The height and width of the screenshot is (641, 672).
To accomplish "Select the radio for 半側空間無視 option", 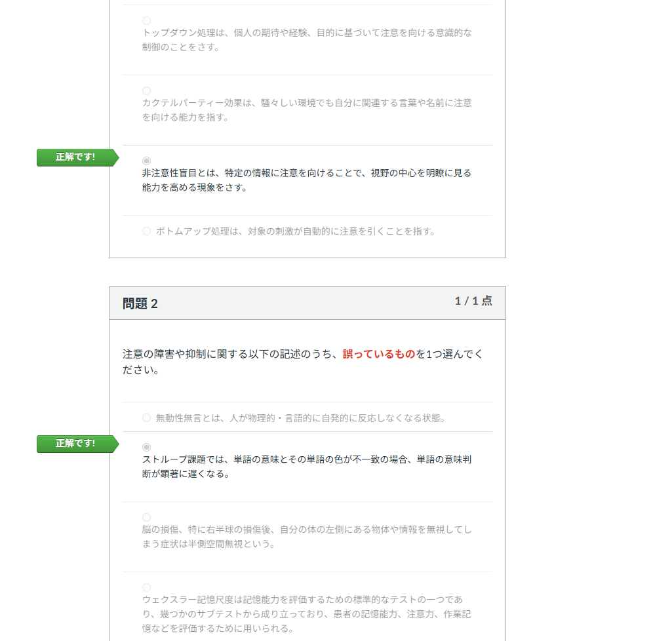I will pyautogui.click(x=147, y=518).
